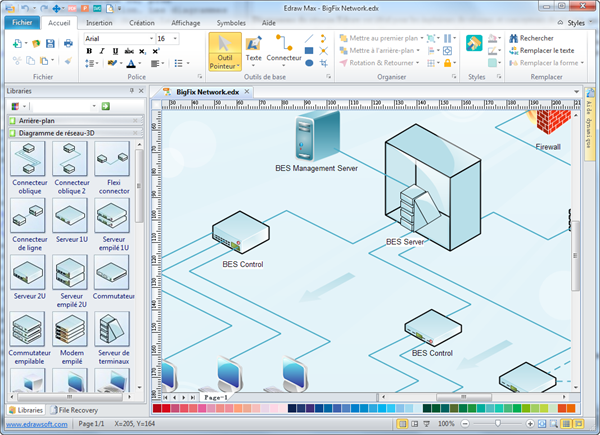Open the Fichier menu
Screen dimensions: 600x435
coord(22,23)
